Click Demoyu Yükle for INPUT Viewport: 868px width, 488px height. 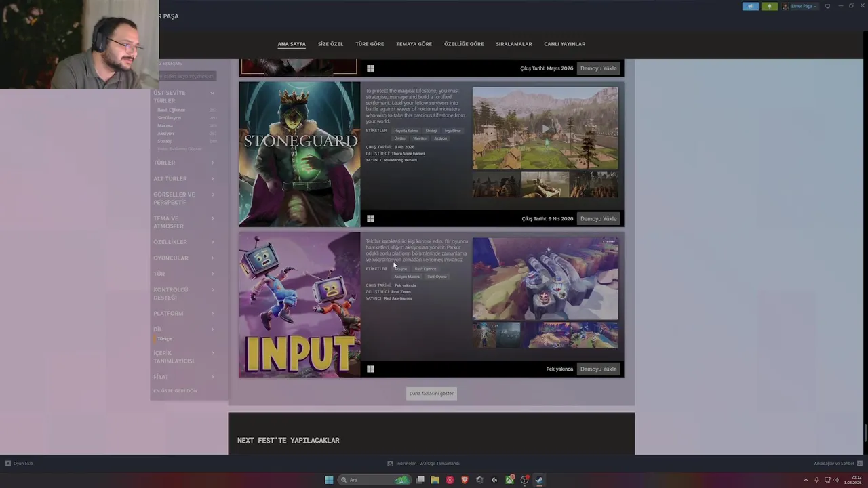point(598,369)
